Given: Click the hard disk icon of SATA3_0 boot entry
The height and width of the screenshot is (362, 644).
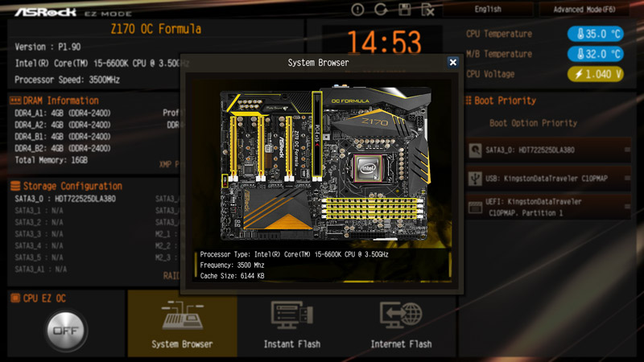Looking at the screenshot, I should point(475,150).
